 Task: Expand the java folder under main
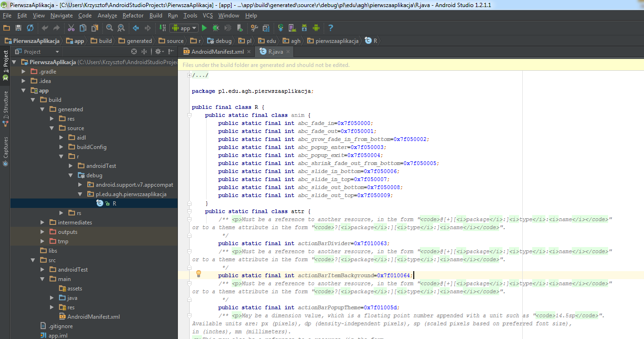pyautogui.click(x=52, y=298)
